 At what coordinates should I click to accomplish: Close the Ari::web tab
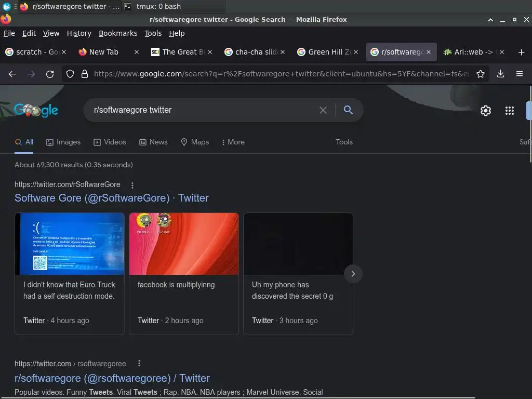click(502, 52)
